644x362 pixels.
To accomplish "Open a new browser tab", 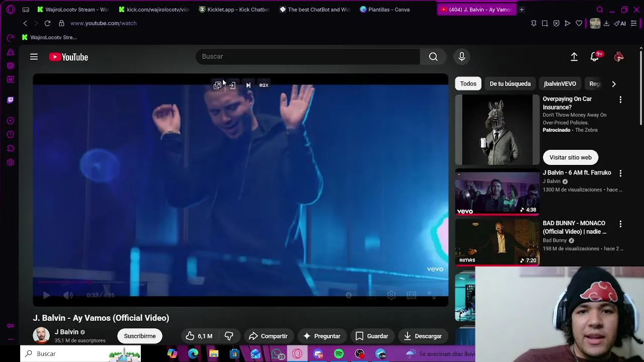I will [x=522, y=10].
